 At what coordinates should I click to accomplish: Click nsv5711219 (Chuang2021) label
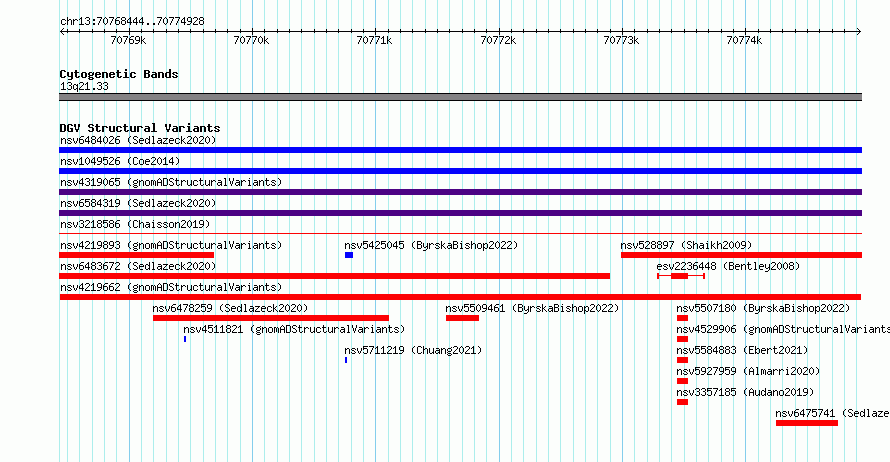(x=413, y=350)
